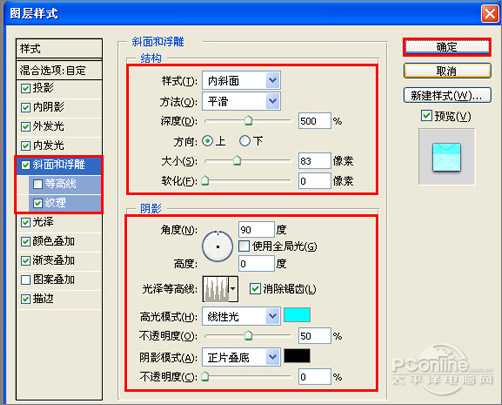This screenshot has height=405, width=502.
Task: Click the black shadow color swatch
Action: 297,356
